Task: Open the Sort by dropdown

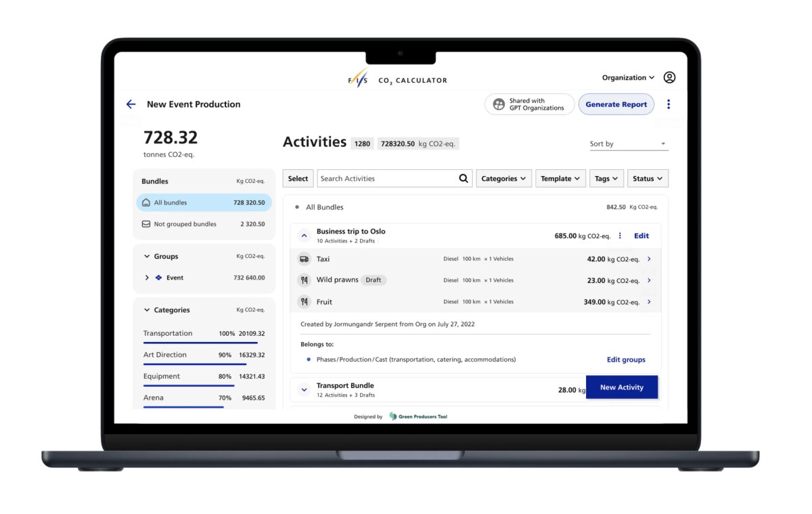Action: tap(628, 144)
